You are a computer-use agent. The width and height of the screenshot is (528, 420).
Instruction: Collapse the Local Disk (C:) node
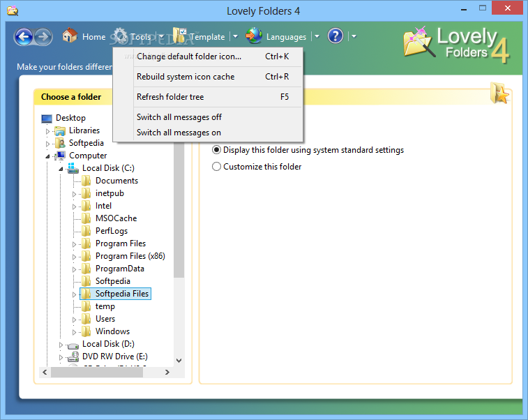(61, 169)
